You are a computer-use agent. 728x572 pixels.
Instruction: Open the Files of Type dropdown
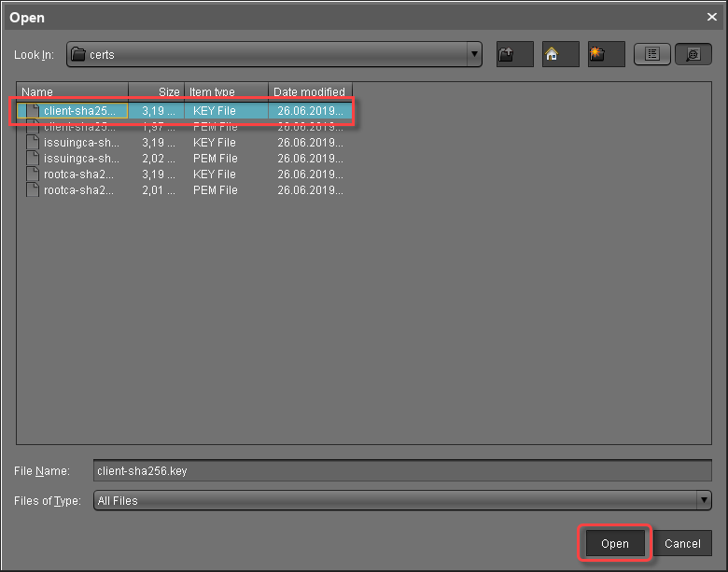coord(705,501)
